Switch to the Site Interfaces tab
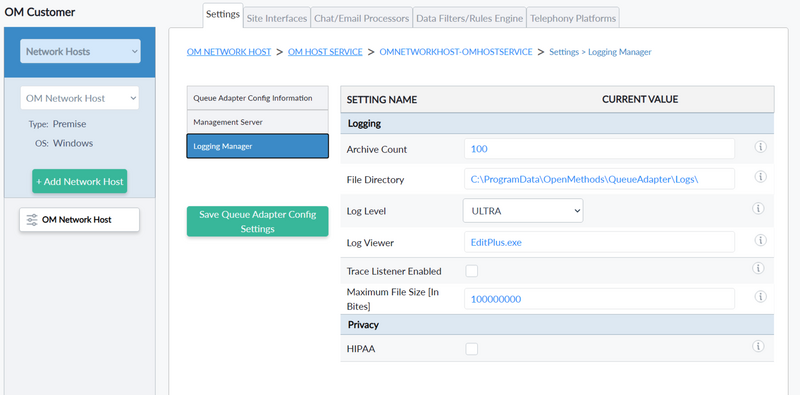The width and height of the screenshot is (800, 395). (277, 18)
